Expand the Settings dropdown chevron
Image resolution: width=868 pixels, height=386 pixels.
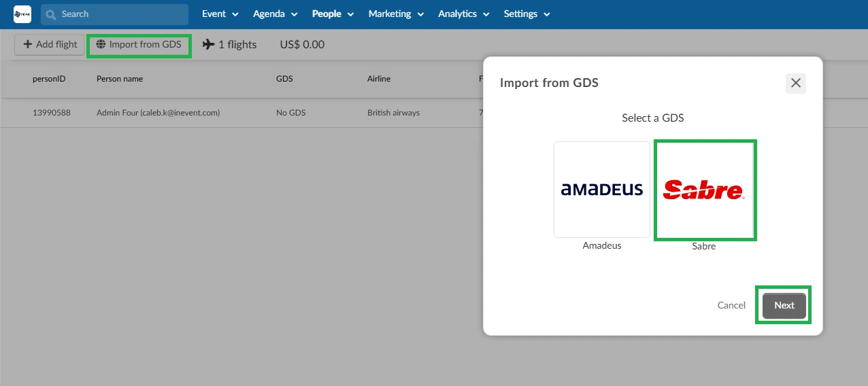(547, 14)
